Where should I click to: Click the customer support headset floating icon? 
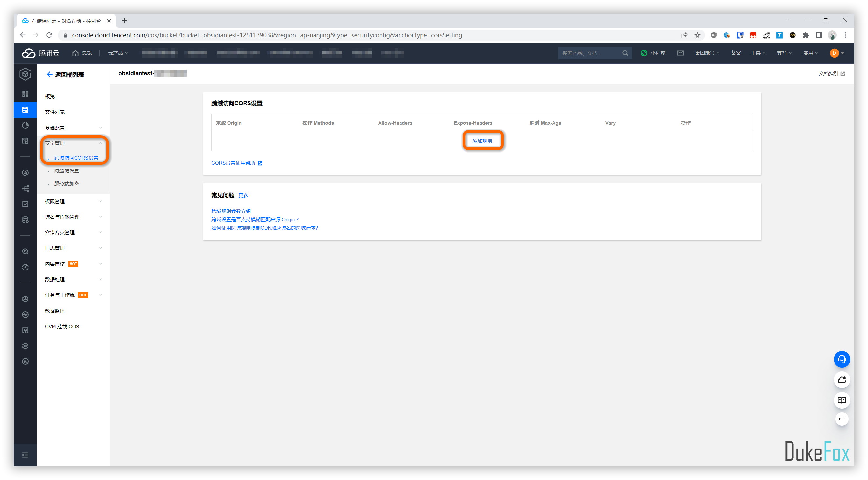click(x=841, y=359)
